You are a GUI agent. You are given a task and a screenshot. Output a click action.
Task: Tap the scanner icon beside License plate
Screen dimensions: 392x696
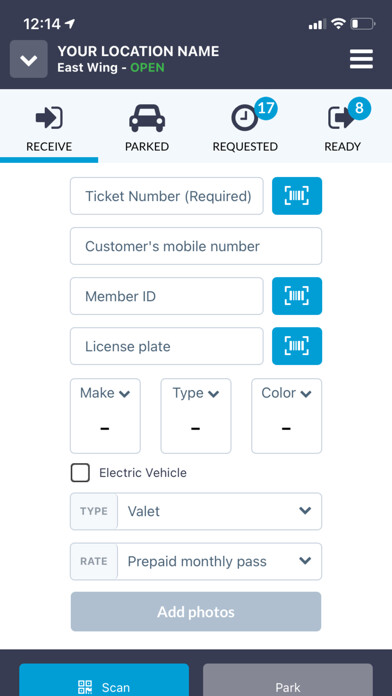(x=297, y=346)
